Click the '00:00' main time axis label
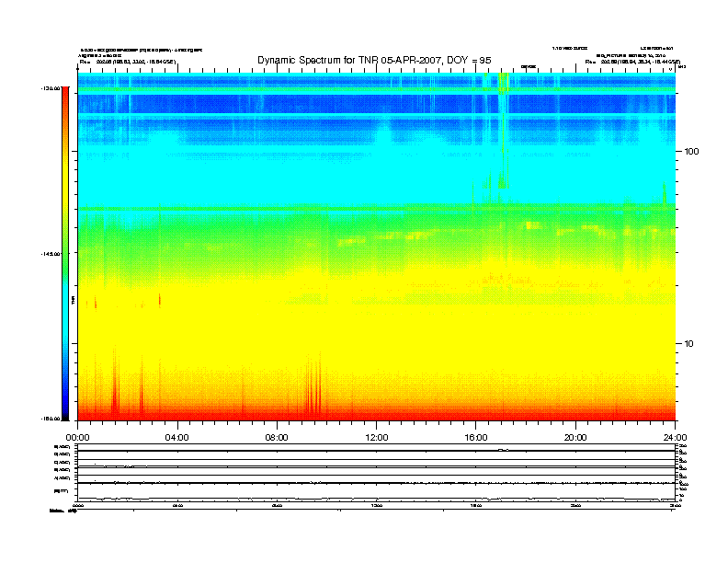 pyautogui.click(x=77, y=438)
